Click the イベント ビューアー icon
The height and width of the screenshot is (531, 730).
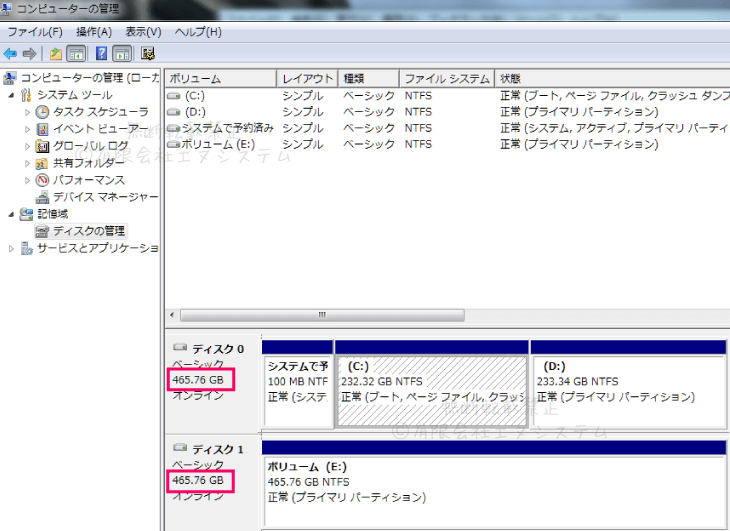point(42,129)
